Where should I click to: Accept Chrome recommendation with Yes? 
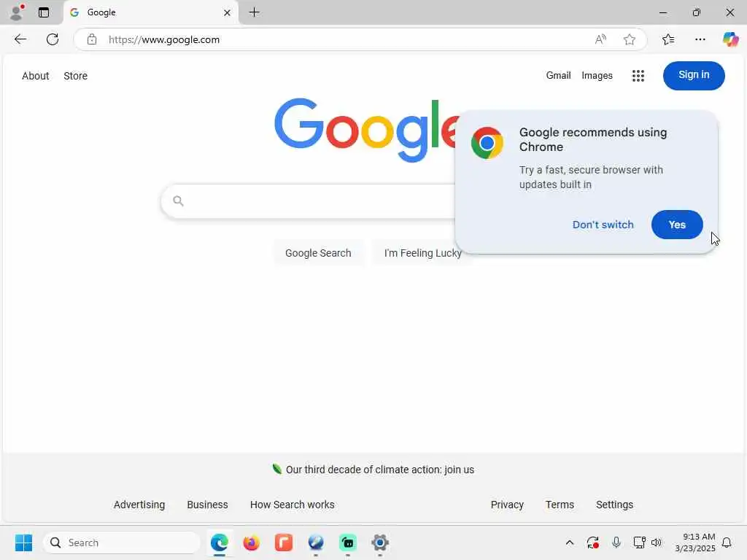tap(676, 225)
